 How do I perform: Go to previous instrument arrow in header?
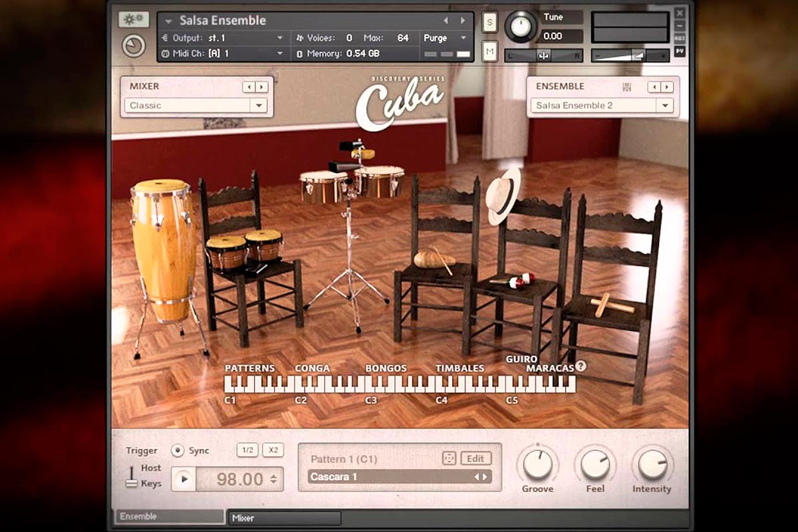point(446,21)
